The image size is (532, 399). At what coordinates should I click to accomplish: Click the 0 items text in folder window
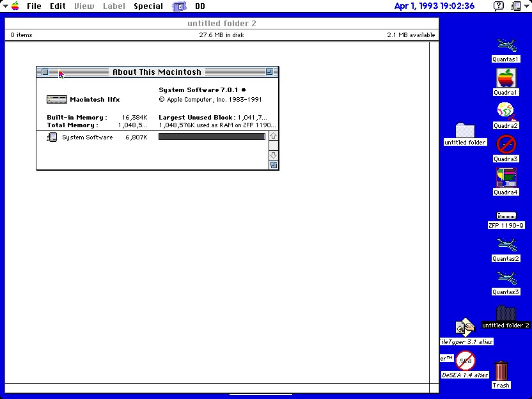point(21,35)
